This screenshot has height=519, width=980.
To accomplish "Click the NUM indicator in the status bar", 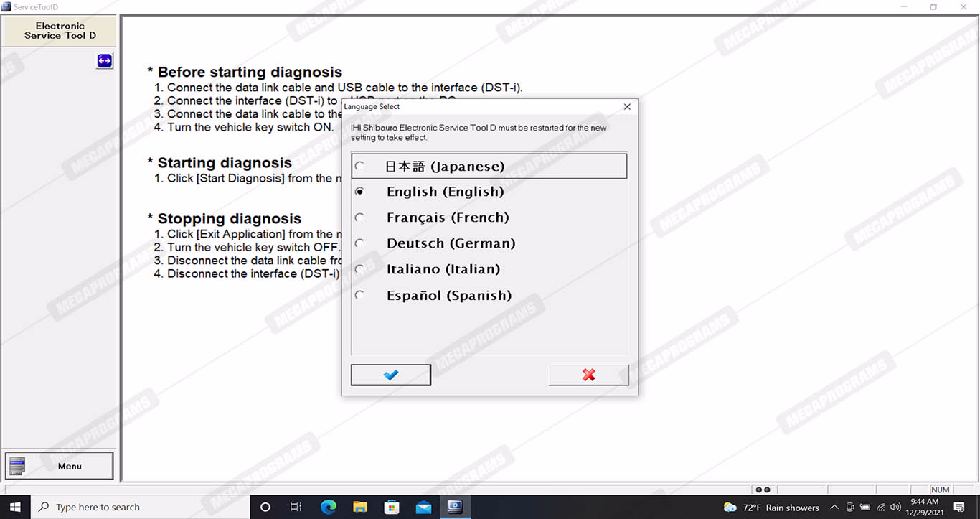I will [x=941, y=490].
